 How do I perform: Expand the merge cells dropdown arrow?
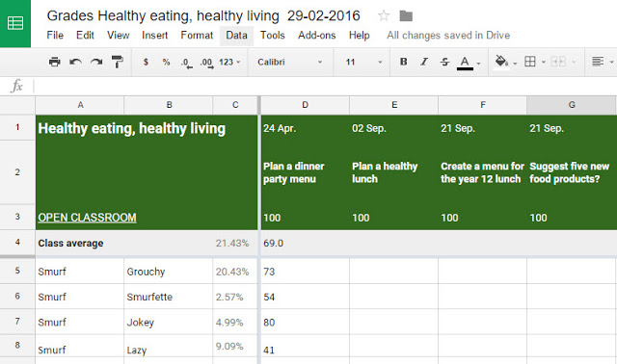(574, 62)
